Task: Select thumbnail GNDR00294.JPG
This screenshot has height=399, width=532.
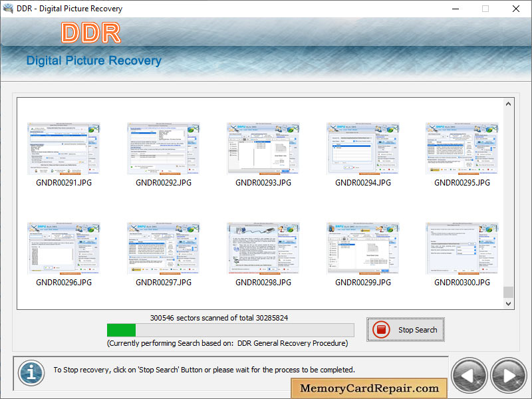Action: [363, 148]
